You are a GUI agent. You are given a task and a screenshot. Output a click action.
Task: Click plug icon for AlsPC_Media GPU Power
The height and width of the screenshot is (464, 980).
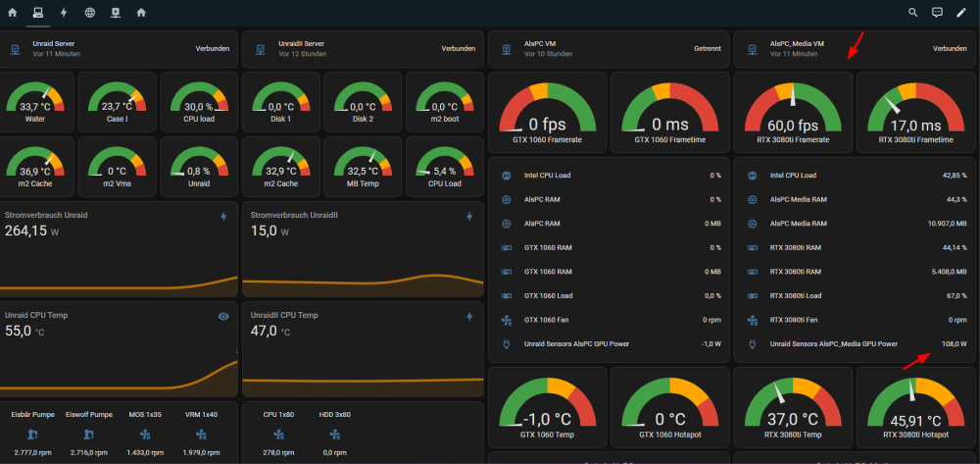pyautogui.click(x=753, y=344)
